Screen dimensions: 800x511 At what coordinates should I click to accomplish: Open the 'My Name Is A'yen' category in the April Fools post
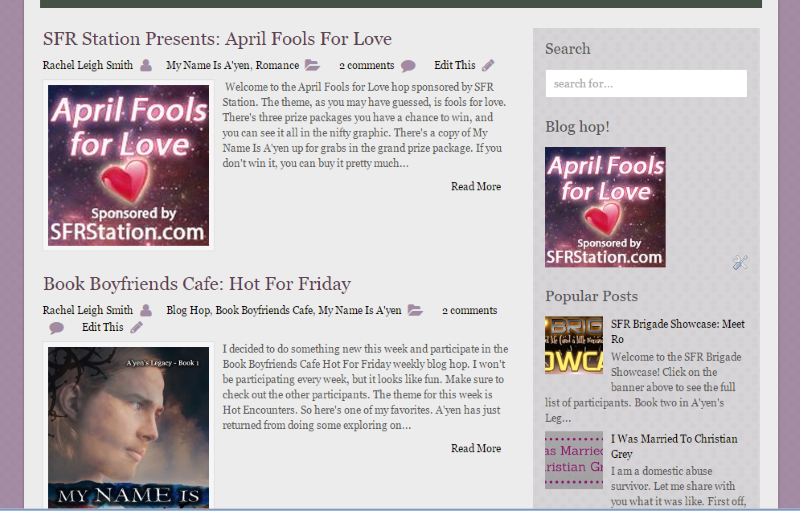pyautogui.click(x=208, y=65)
